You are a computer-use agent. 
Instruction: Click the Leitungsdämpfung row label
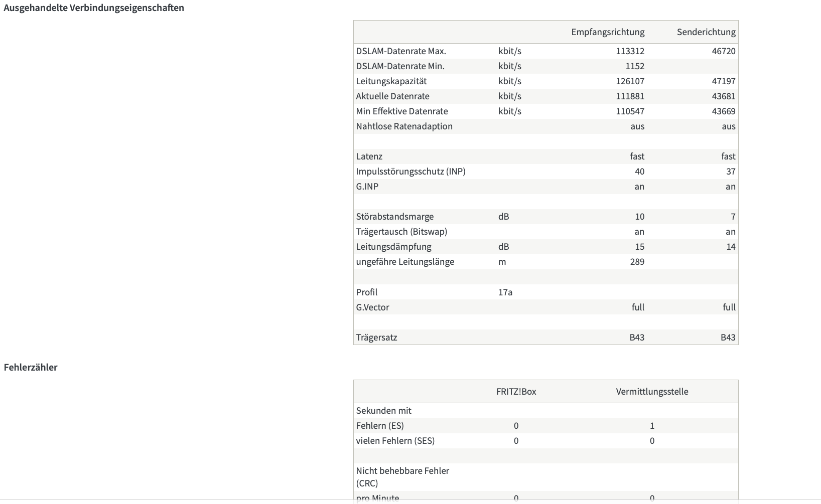coord(395,246)
